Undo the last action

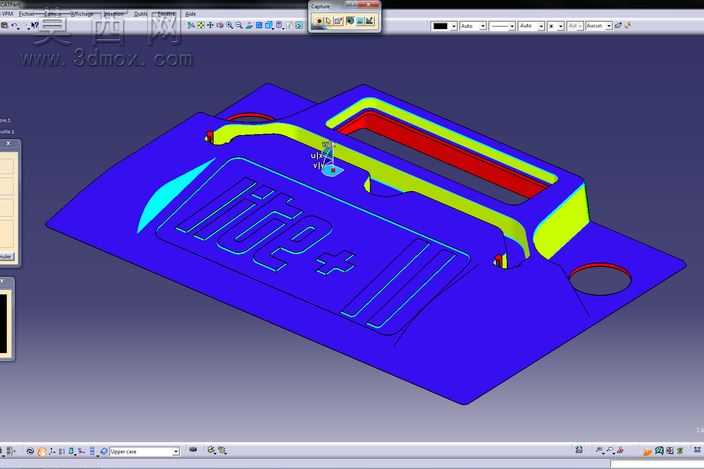15,26
